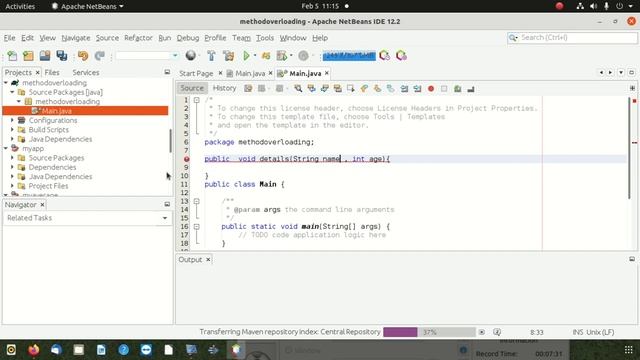Click the error breakpoint marker on line 8
Screen dimensions: 640x360
pos(187,159)
